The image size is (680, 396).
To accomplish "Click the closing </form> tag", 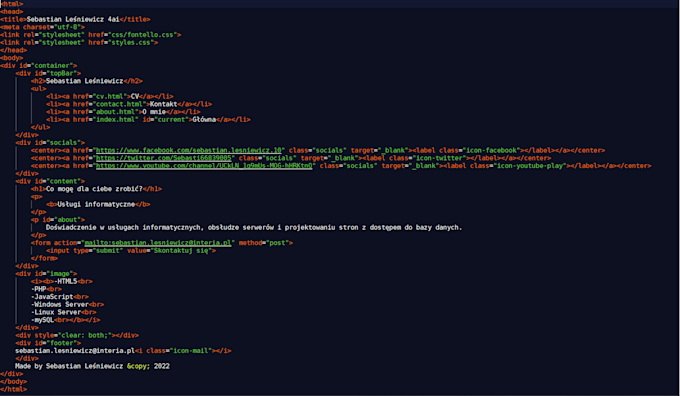I will coord(44,259).
